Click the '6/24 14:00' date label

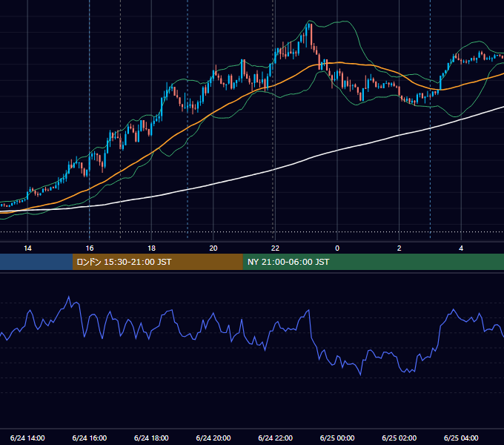point(27,438)
